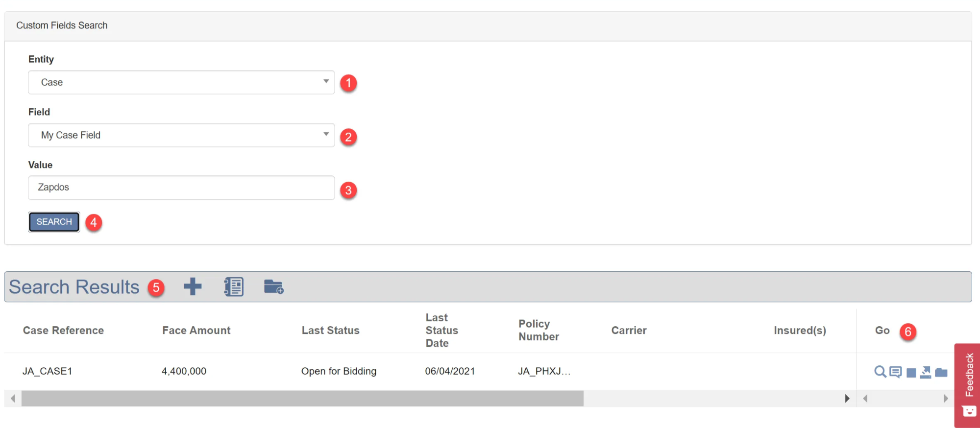The image size is (980, 428).
Task: Expand the Field dropdown showing My Case Field
Action: pos(181,135)
